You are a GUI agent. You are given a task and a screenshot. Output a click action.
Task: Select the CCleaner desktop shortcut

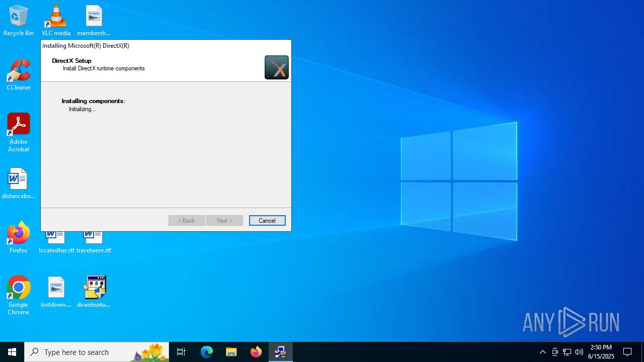click(x=19, y=75)
